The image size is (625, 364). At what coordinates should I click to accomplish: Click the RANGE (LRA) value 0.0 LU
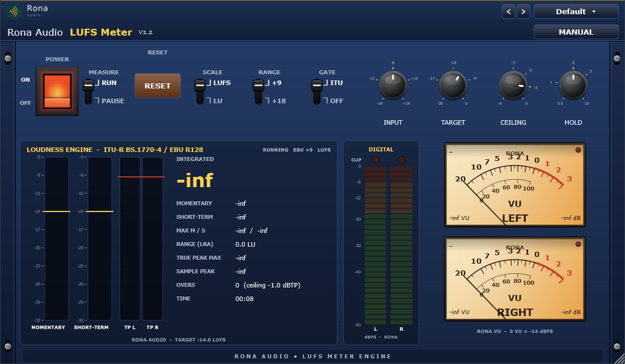245,244
